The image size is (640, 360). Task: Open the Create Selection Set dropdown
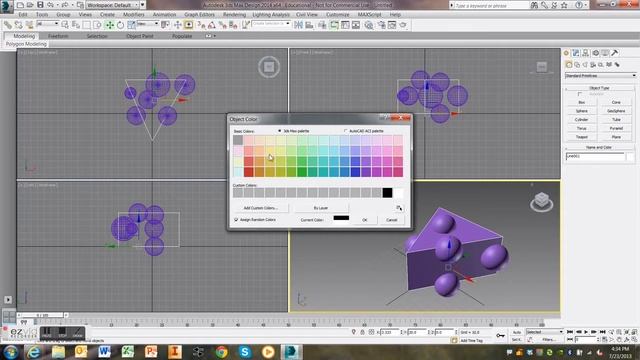coord(271,24)
